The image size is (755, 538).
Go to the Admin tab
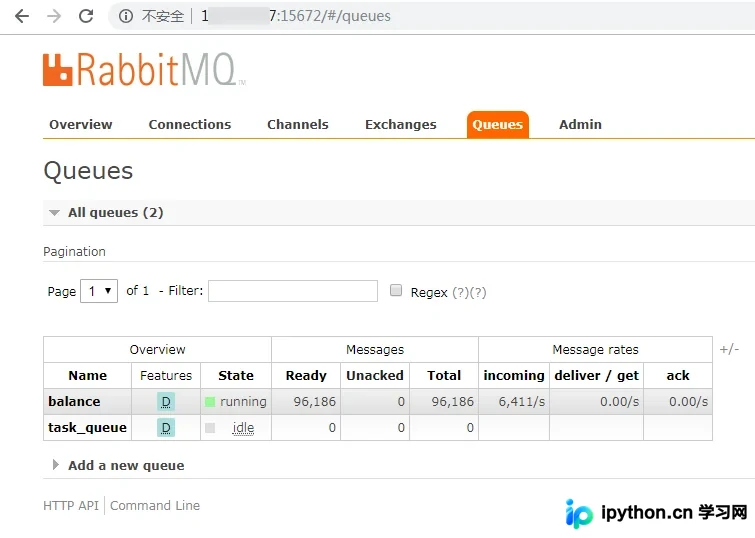pyautogui.click(x=580, y=124)
